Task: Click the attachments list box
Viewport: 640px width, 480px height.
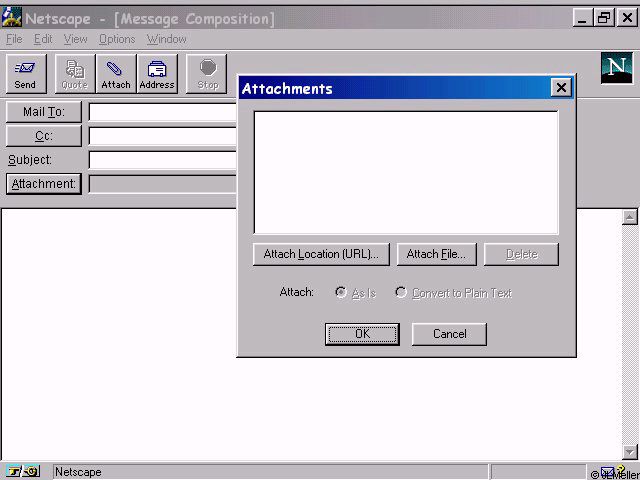Action: 406,172
